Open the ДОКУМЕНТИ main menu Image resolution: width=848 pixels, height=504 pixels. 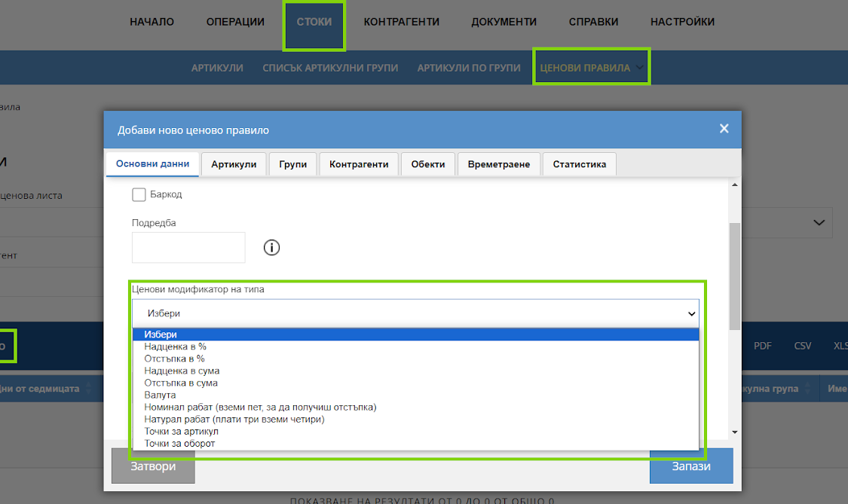pos(504,22)
